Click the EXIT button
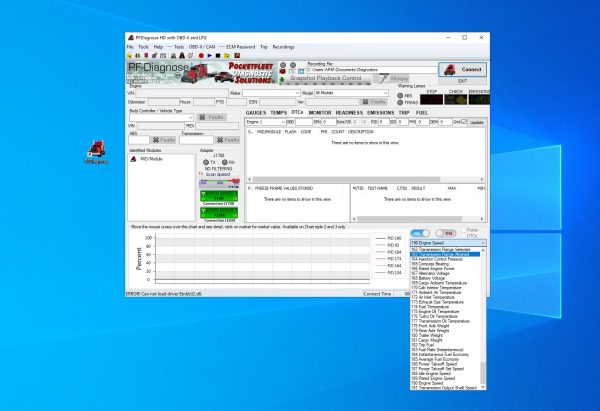 coord(462,81)
